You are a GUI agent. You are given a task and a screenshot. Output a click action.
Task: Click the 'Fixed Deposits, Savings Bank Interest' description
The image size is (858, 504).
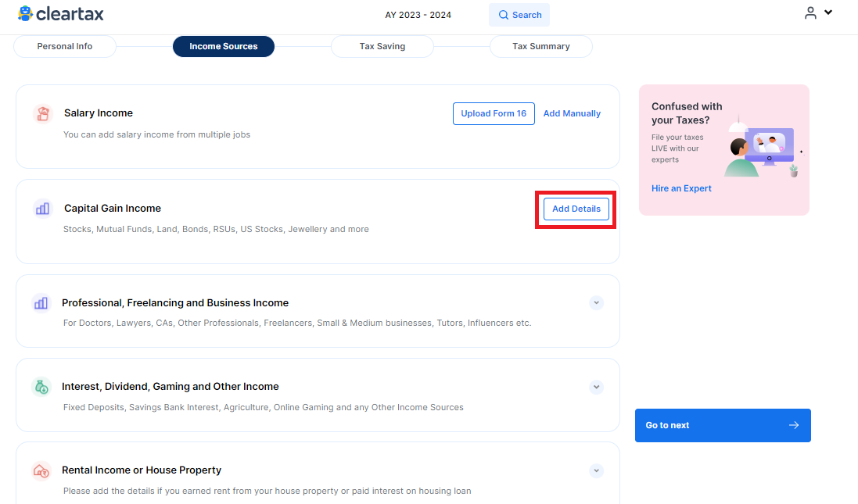264,407
